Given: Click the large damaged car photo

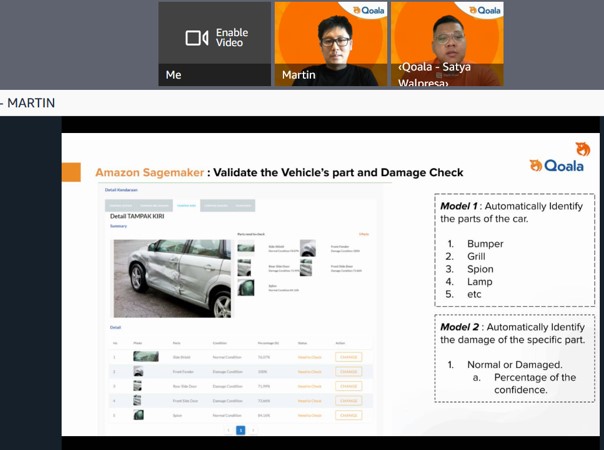Looking at the screenshot, I should pyautogui.click(x=171, y=277).
